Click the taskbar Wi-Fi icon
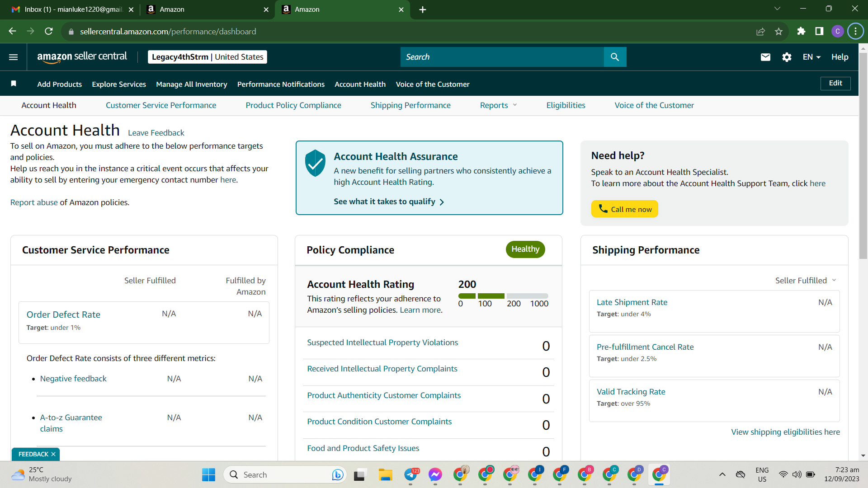The width and height of the screenshot is (868, 488). (783, 474)
